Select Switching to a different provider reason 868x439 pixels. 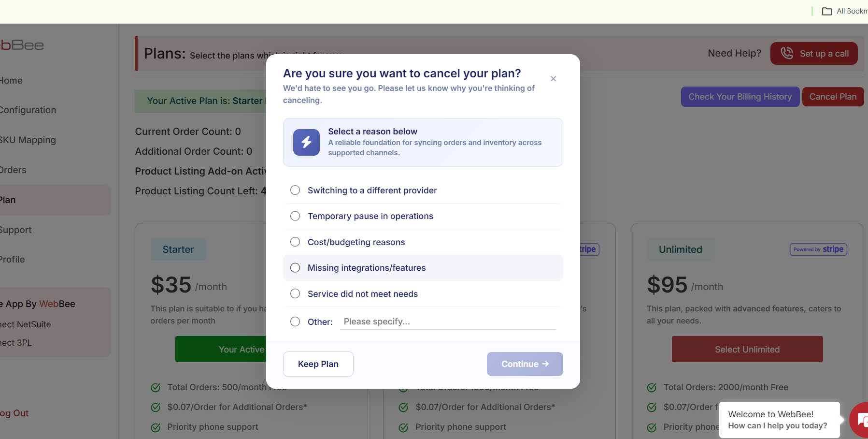295,190
